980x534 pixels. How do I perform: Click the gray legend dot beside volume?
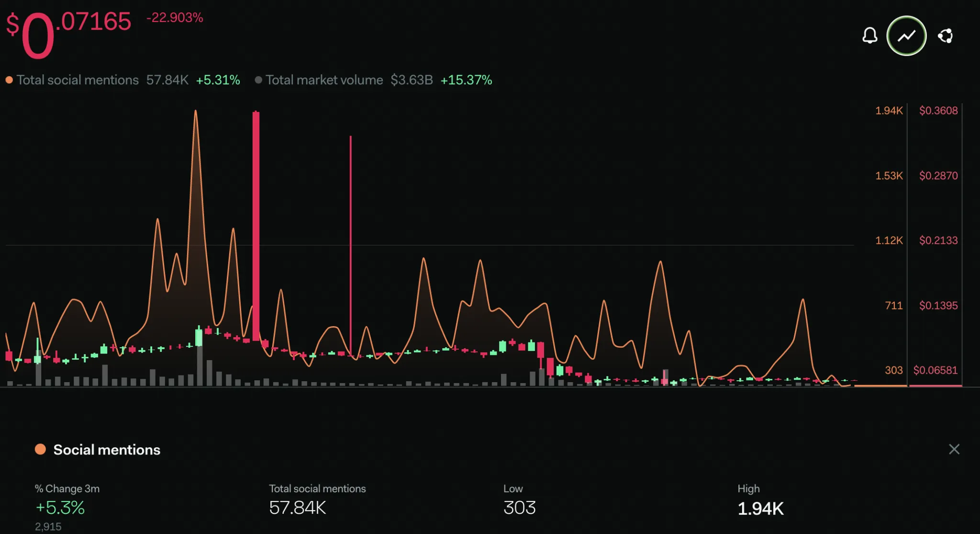[x=258, y=80]
